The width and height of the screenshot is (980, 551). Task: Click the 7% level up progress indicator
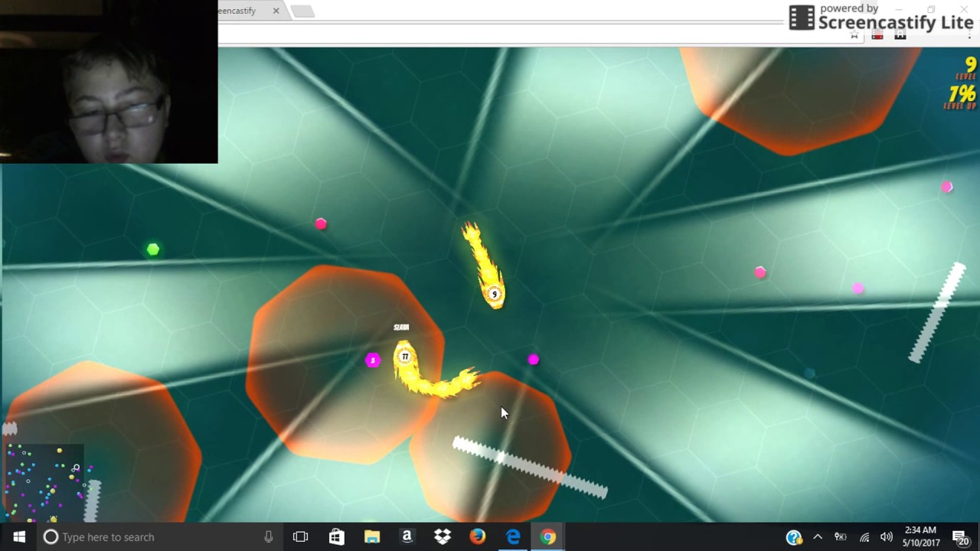point(962,94)
